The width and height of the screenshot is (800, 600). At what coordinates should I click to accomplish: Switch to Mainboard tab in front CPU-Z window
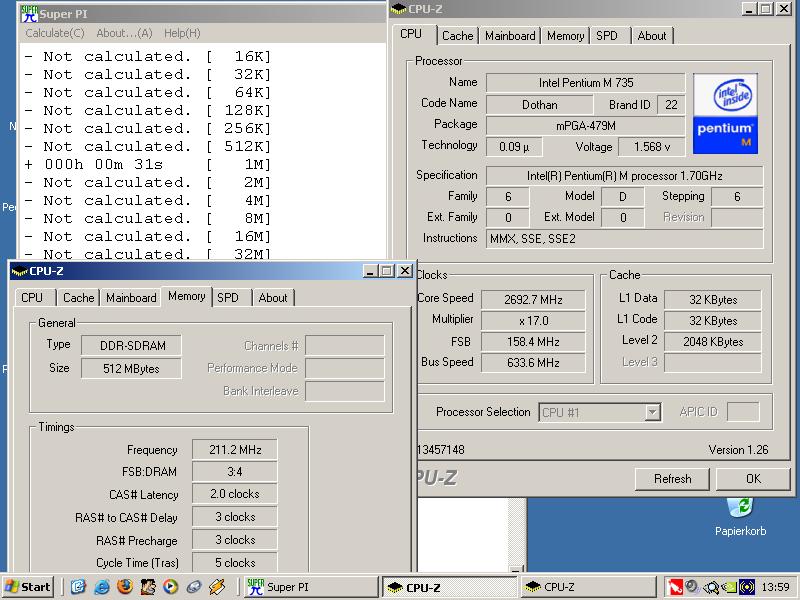pyautogui.click(x=131, y=297)
